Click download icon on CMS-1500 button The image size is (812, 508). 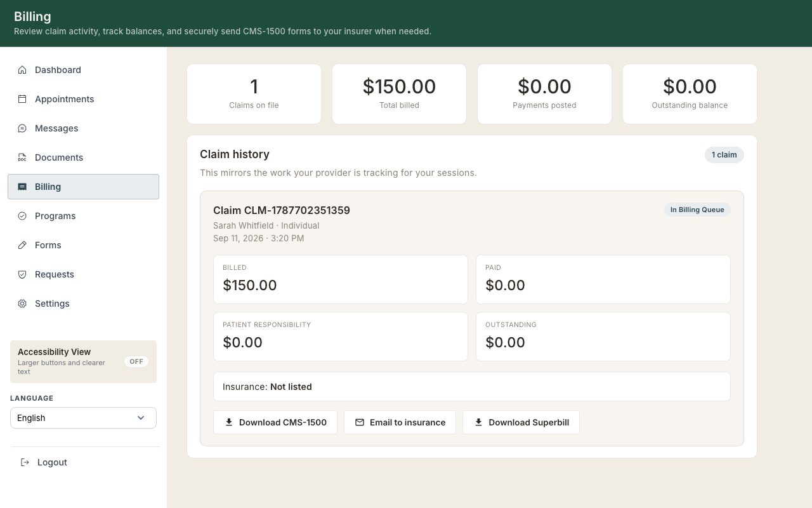(229, 422)
